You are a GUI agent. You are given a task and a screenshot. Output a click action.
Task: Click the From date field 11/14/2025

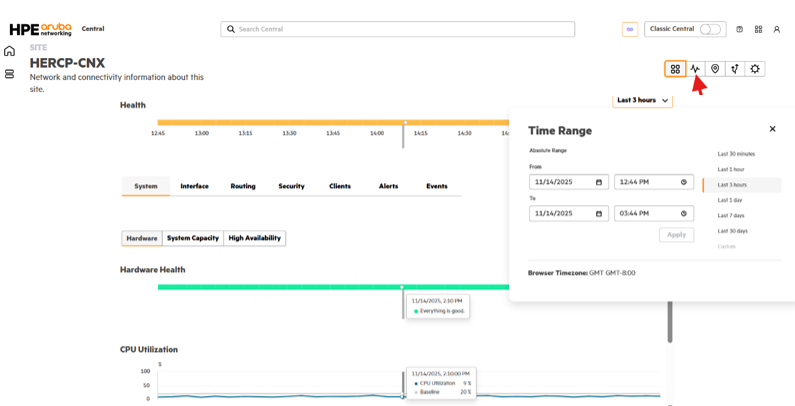pyautogui.click(x=568, y=182)
